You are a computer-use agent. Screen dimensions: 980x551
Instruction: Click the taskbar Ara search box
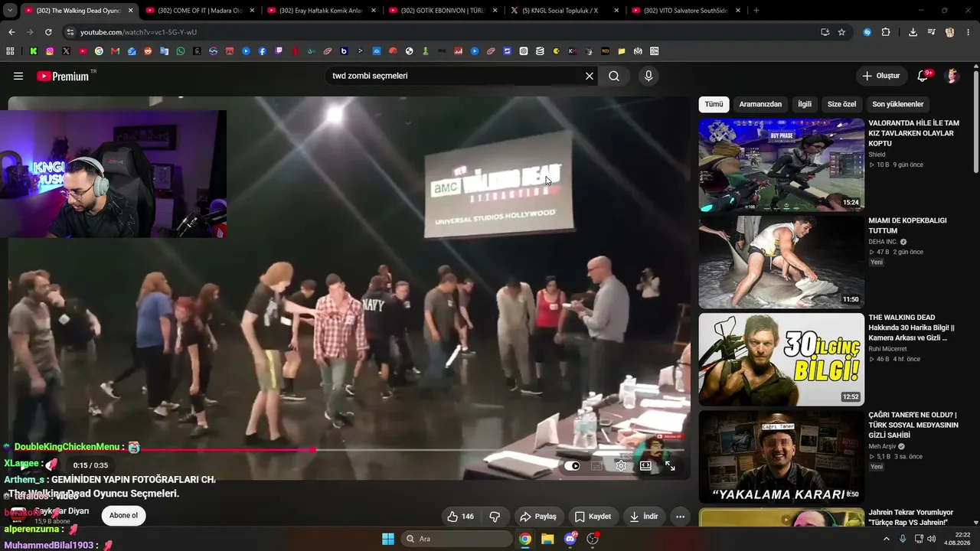[x=457, y=539]
